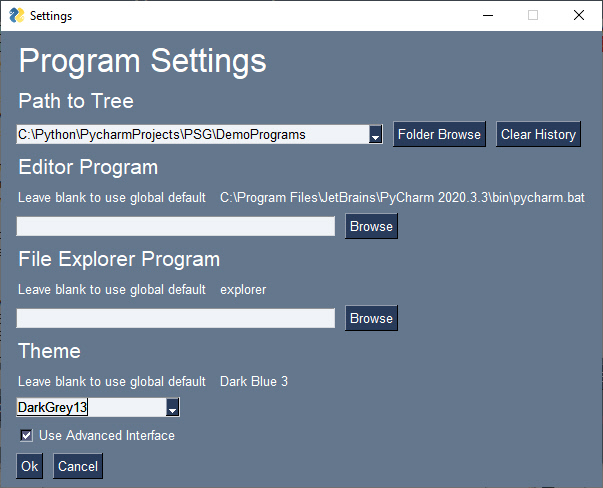Viewport: 603px width, 488px height.
Task: Minimize the Settings window
Action: click(487, 15)
